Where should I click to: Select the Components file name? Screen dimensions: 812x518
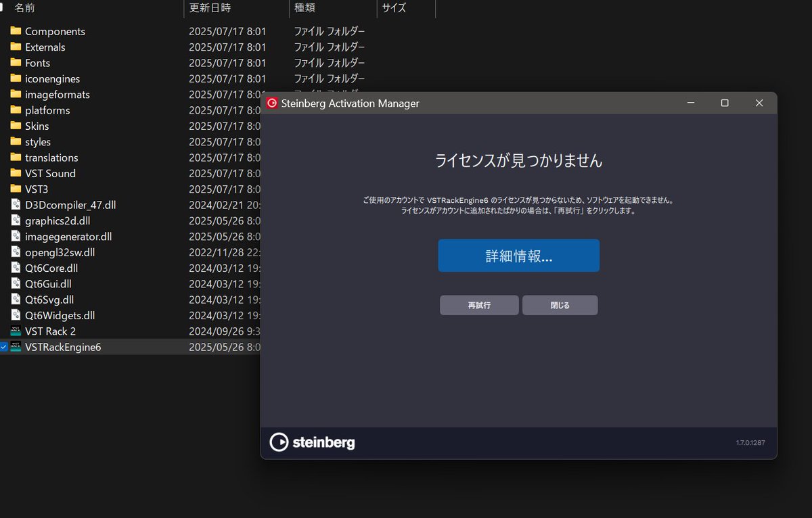[55, 31]
